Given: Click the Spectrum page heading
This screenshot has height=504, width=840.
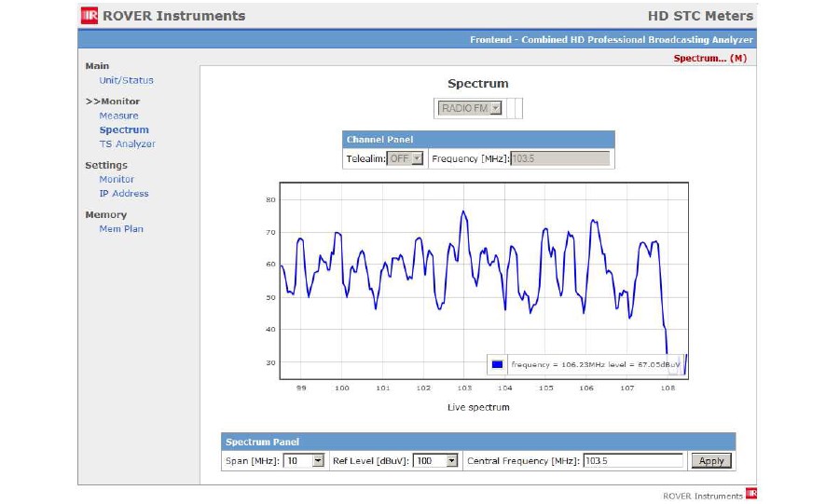Looking at the screenshot, I should 478,84.
